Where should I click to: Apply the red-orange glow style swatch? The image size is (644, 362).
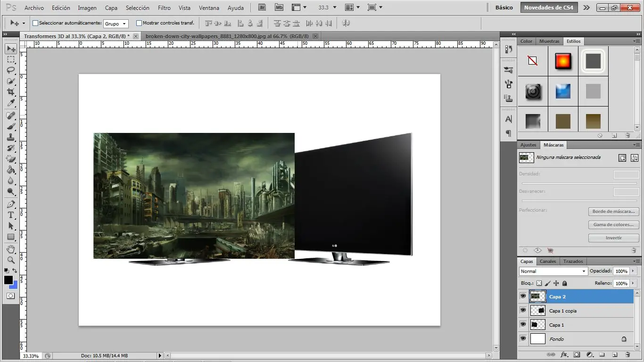(x=563, y=61)
